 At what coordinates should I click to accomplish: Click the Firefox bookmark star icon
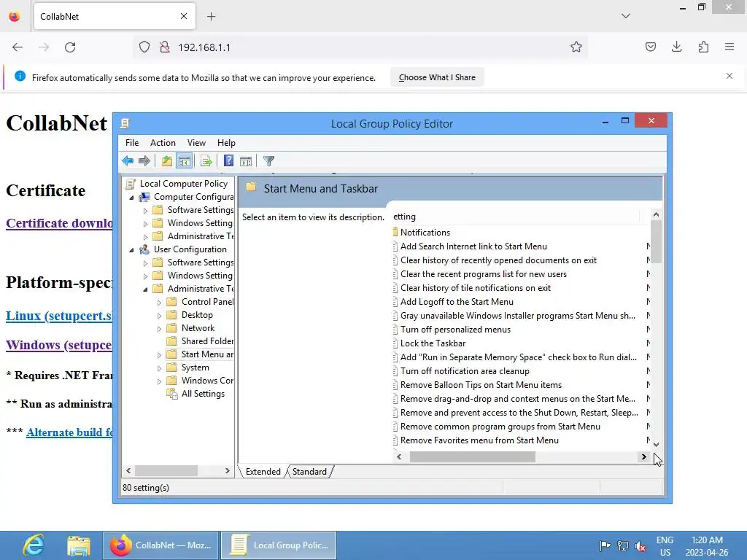[576, 47]
